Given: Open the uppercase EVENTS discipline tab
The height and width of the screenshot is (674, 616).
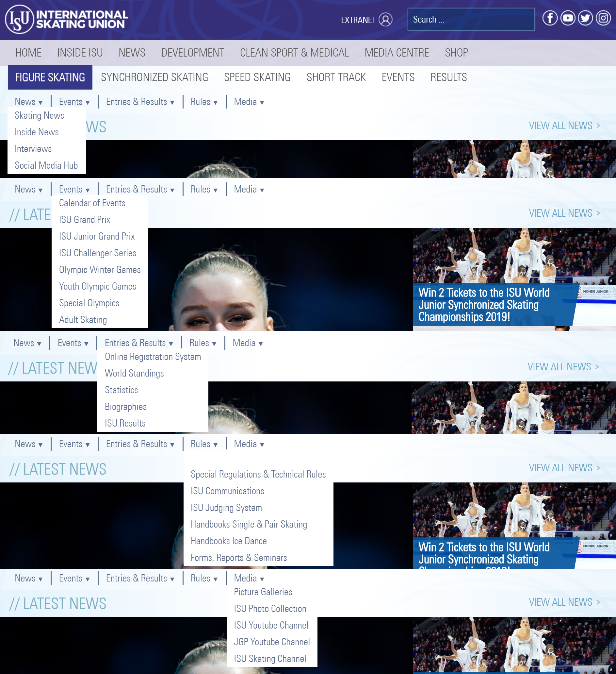Looking at the screenshot, I should [x=398, y=77].
